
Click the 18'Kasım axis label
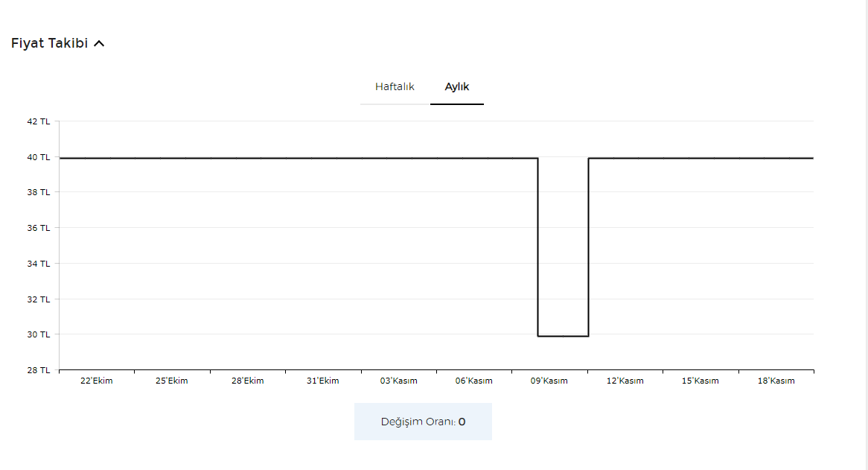point(776,381)
